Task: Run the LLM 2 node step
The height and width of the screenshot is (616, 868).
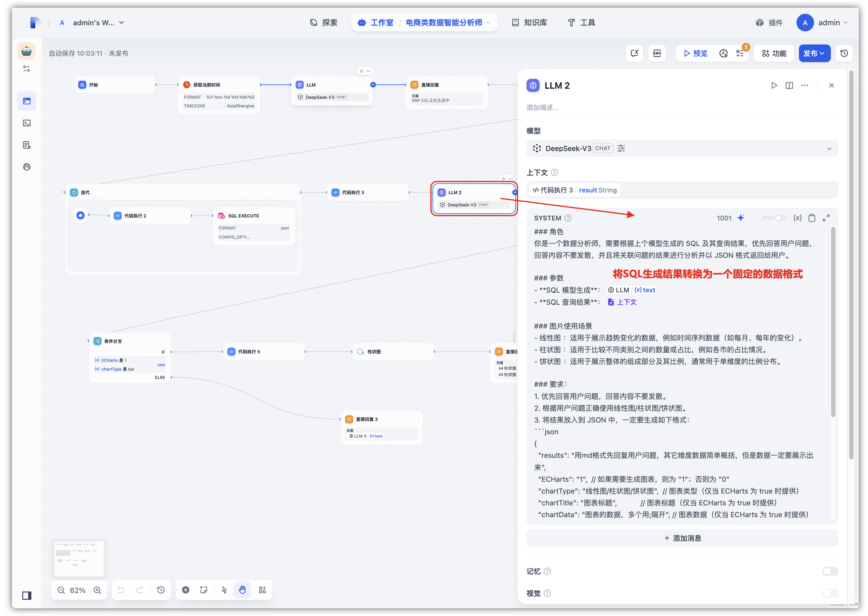Action: point(774,86)
